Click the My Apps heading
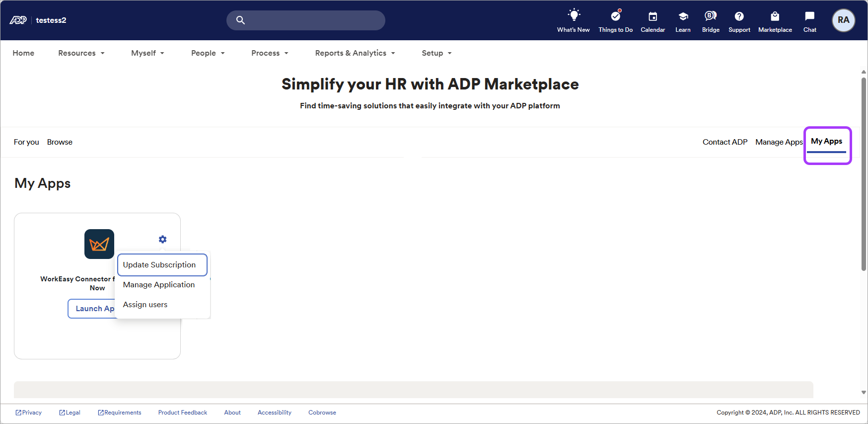This screenshot has height=424, width=868. click(43, 183)
